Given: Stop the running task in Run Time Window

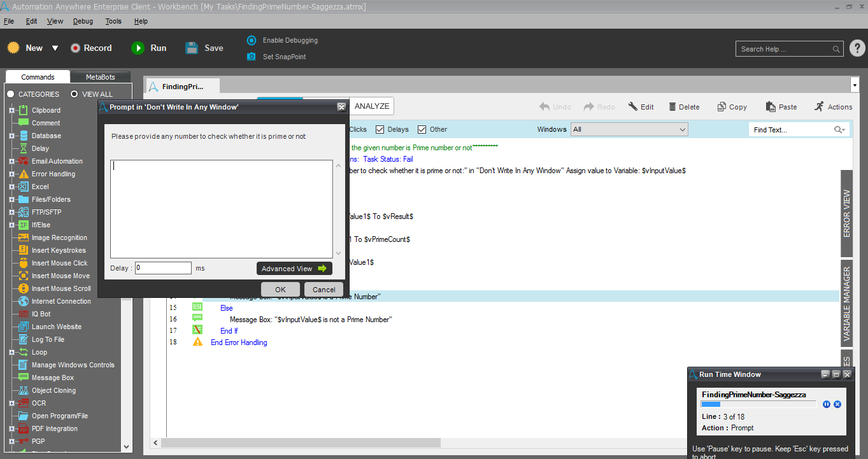Looking at the screenshot, I should pyautogui.click(x=837, y=404).
